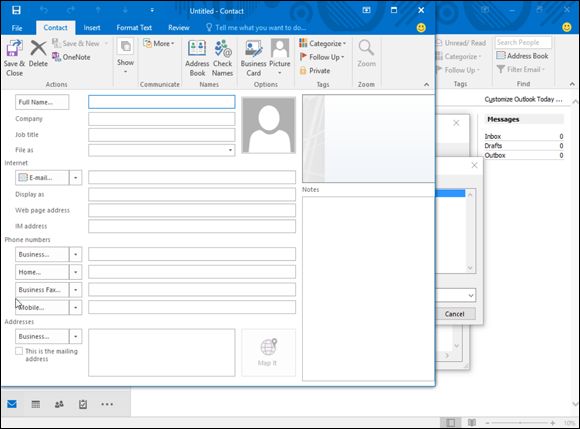This screenshot has height=429, width=580.
Task: Switch to People in navigation bar
Action: coord(59,404)
